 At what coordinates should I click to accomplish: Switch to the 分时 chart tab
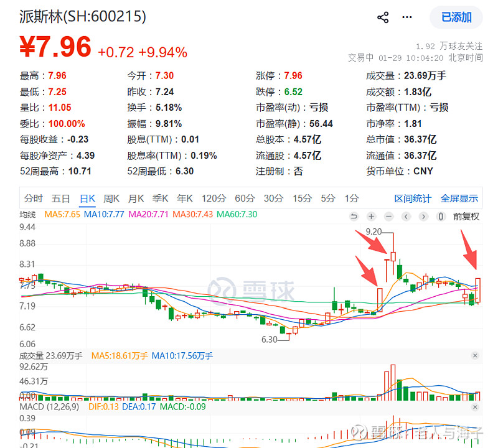(34, 198)
